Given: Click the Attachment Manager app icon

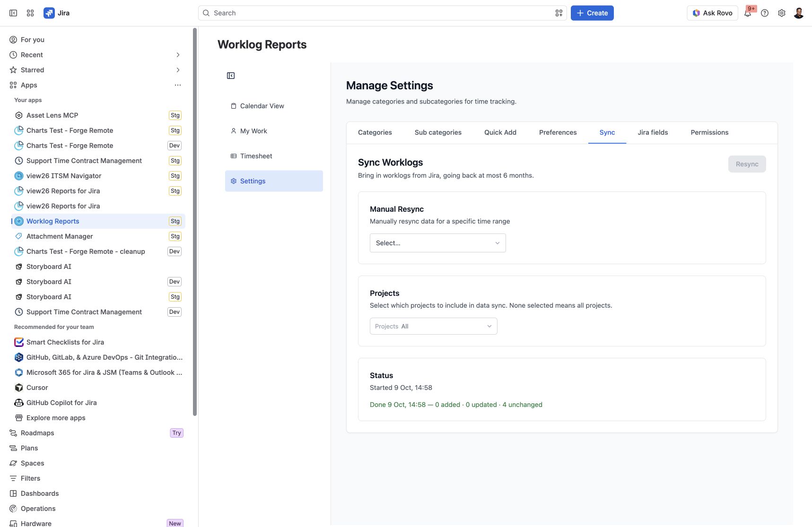Looking at the screenshot, I should coord(19,236).
